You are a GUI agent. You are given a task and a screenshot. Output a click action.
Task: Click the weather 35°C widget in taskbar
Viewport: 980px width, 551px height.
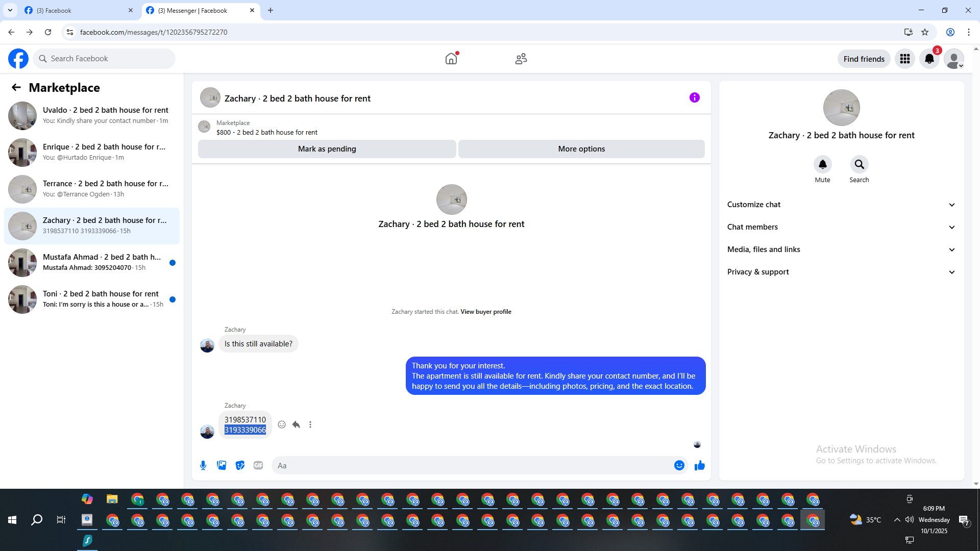click(866, 519)
